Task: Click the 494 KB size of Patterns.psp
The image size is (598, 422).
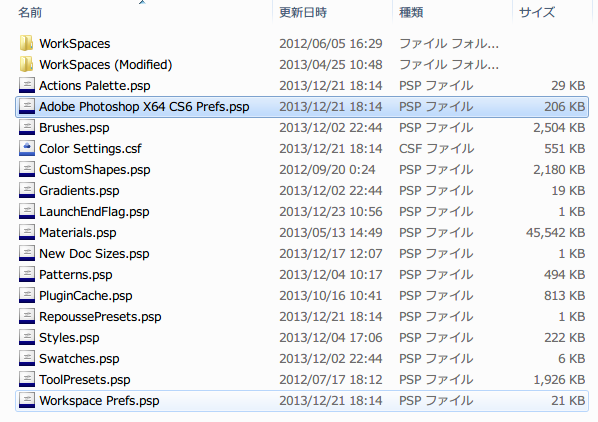Action: 564,274
